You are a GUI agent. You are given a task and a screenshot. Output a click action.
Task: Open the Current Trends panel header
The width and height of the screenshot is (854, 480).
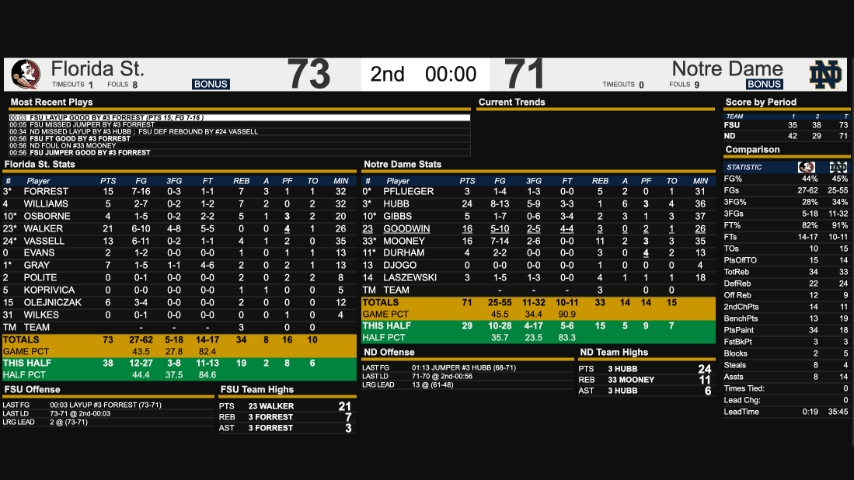click(511, 102)
